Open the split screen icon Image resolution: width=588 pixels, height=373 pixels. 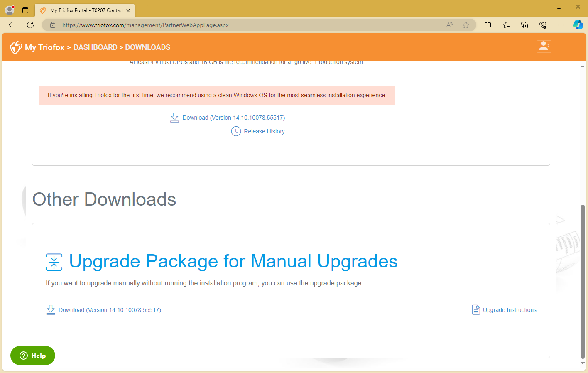tap(488, 25)
